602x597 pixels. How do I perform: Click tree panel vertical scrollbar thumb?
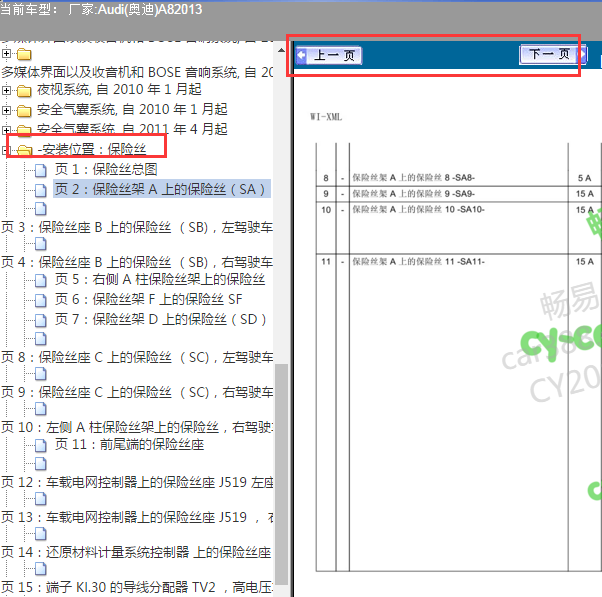[282, 474]
